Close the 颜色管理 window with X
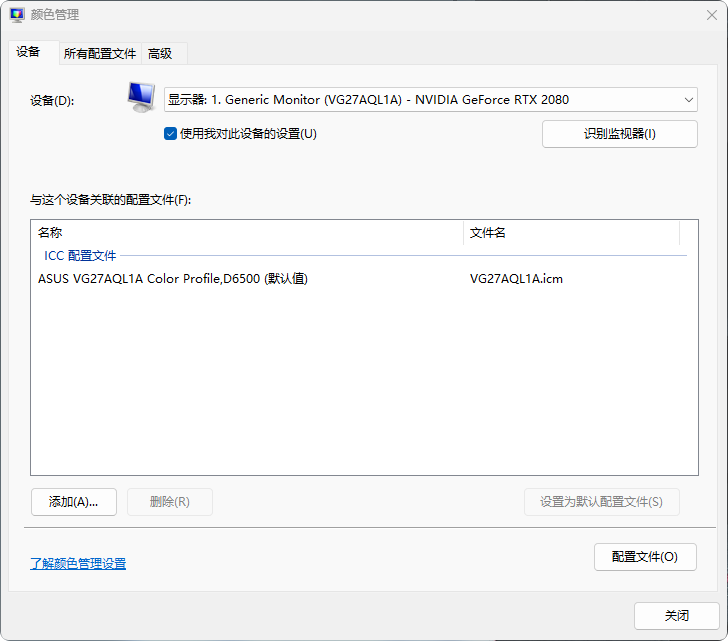 click(712, 15)
